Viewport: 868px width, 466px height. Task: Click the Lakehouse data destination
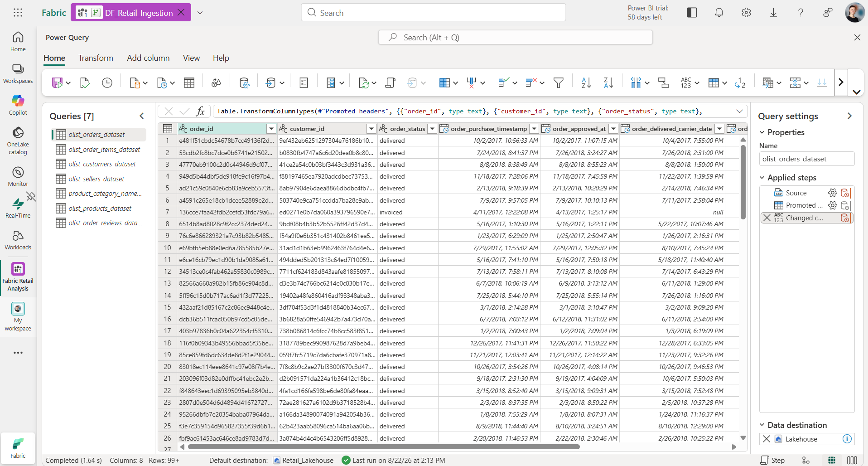[801, 439]
